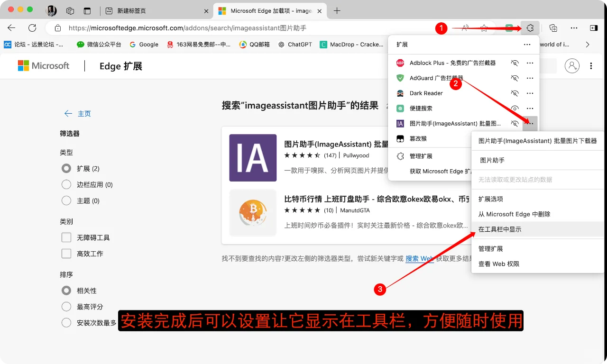Click the Collections icon in Edge toolbar

(553, 28)
